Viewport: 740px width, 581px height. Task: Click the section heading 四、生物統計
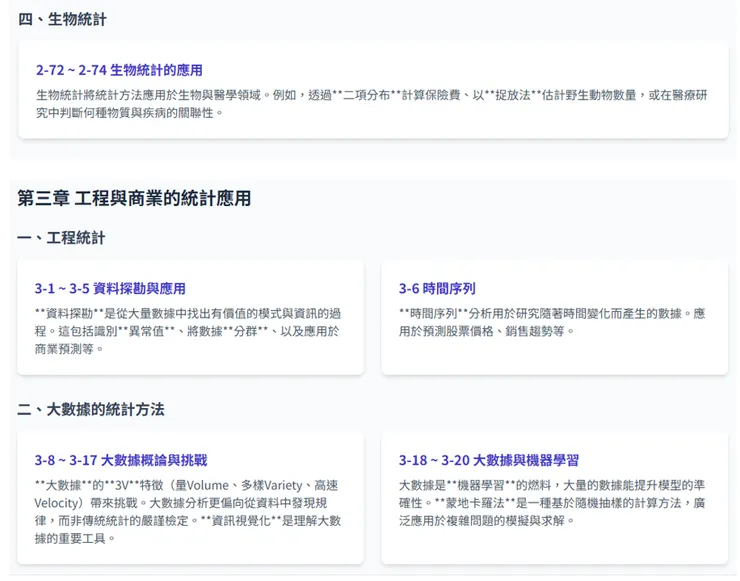coord(62,19)
